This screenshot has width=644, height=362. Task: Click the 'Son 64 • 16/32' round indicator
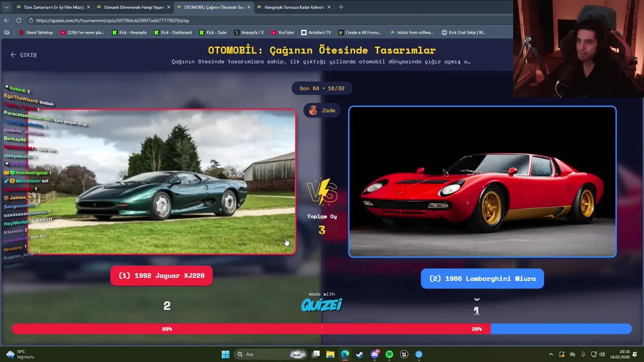pos(322,88)
